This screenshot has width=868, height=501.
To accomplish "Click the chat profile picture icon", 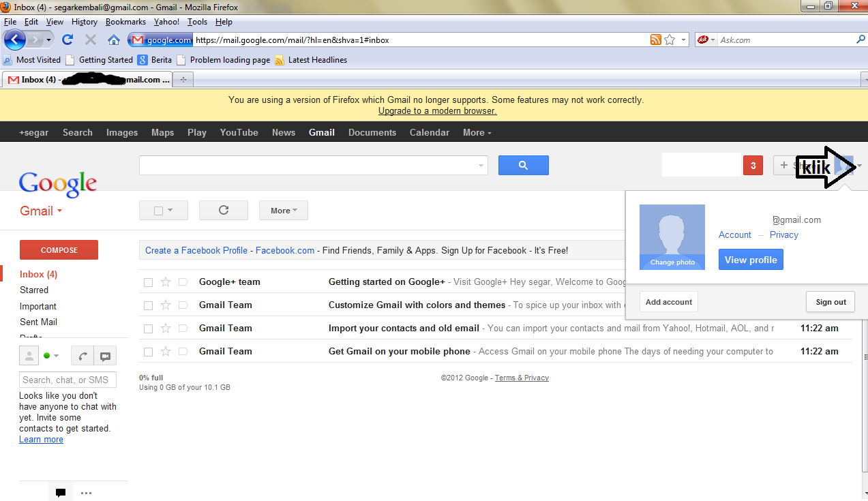I will (29, 356).
